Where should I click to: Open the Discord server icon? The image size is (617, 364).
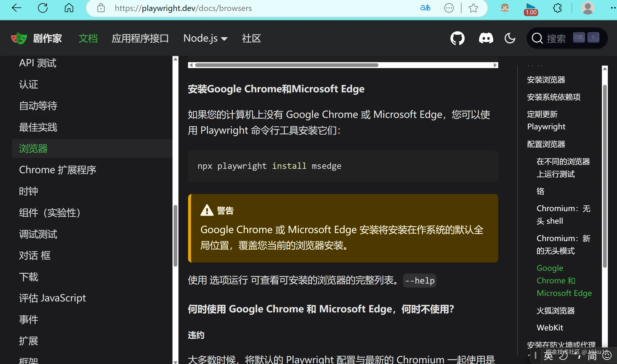486,38
